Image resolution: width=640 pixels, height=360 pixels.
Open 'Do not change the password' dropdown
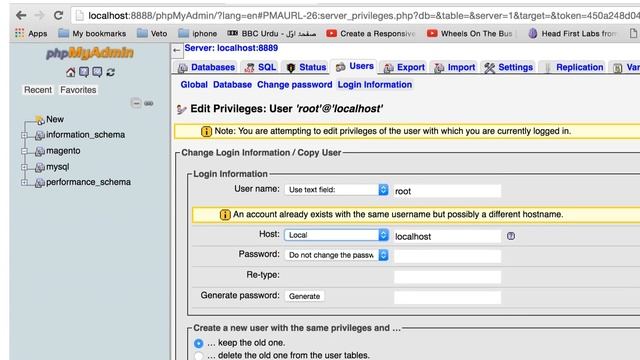[336, 255]
